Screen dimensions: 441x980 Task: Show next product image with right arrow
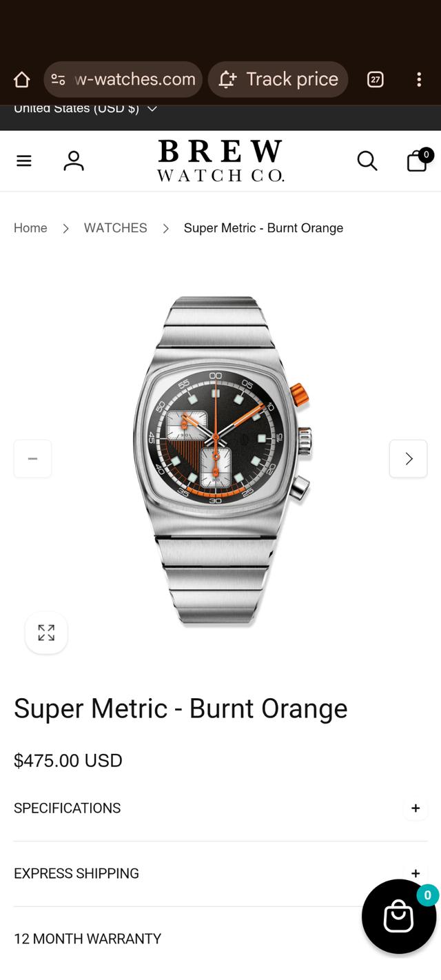coord(408,458)
